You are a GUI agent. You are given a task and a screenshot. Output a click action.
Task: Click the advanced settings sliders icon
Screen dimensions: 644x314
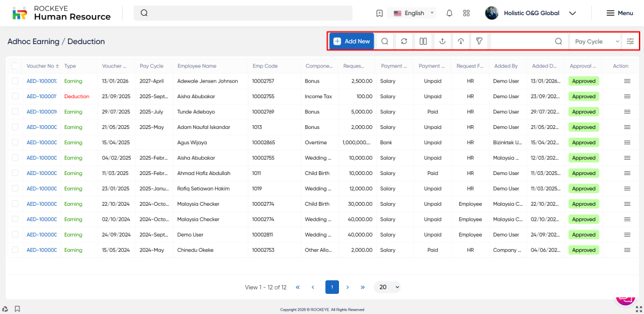pos(630,42)
